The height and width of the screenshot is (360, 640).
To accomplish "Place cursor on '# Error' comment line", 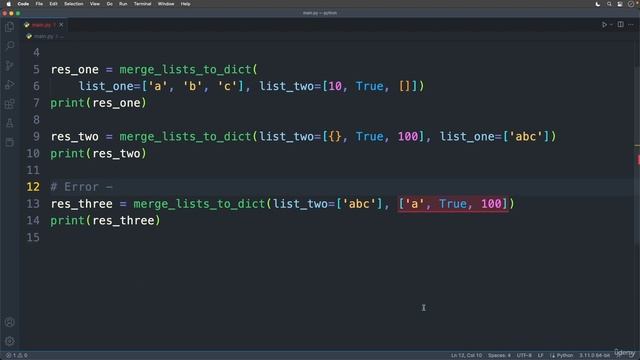I will tap(81, 187).
